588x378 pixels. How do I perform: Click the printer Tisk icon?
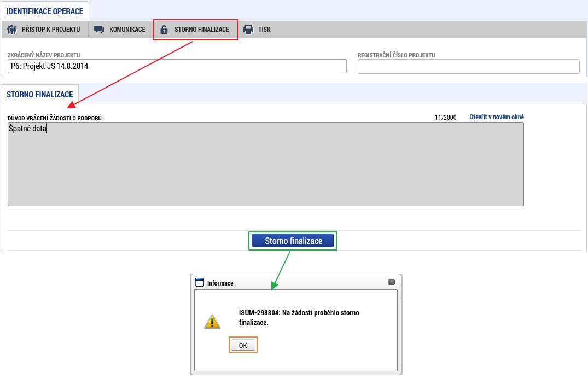point(248,29)
